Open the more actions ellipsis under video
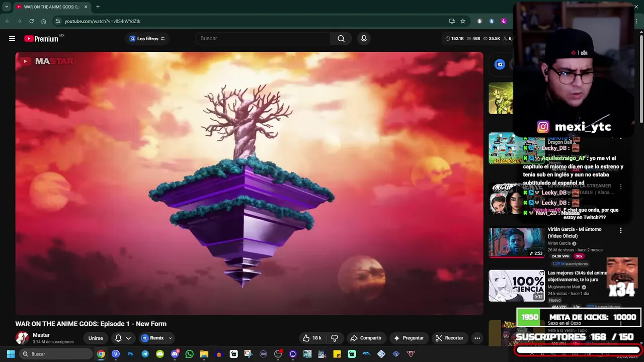 (477, 338)
